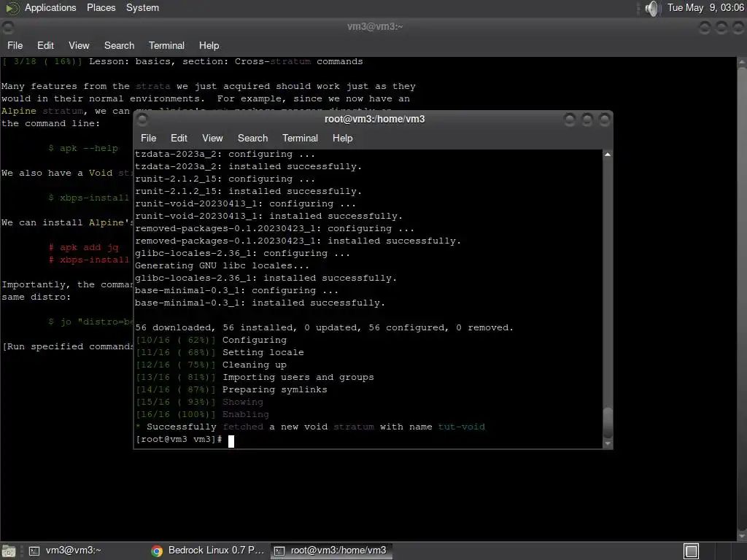
Task: Click '[16/16 (100%)] Enabling' progress line
Action: [x=202, y=414]
